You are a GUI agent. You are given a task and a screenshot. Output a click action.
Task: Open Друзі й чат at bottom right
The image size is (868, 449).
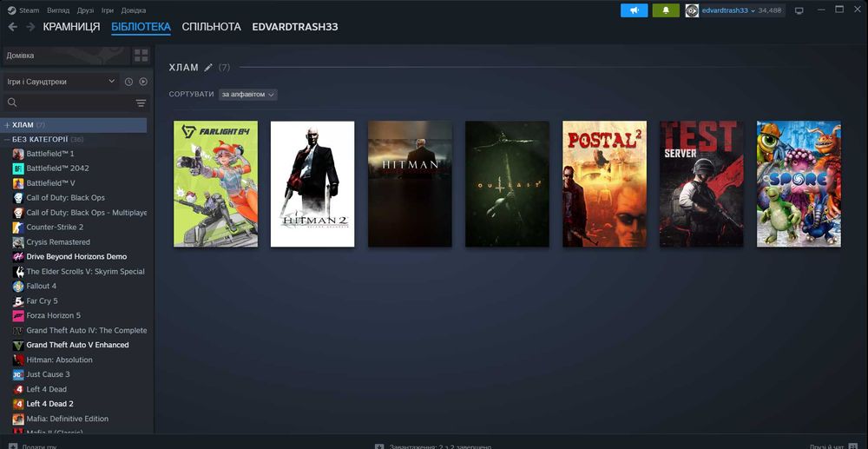tap(833, 446)
